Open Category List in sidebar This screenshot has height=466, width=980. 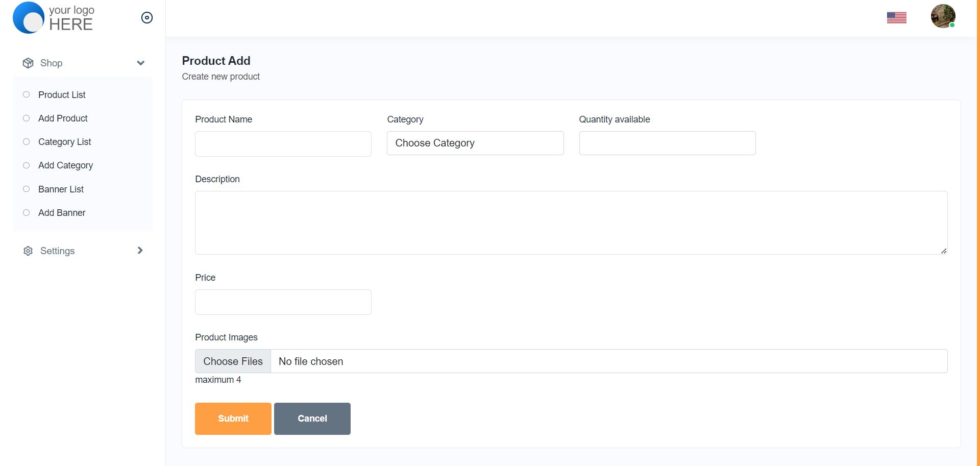tap(64, 142)
